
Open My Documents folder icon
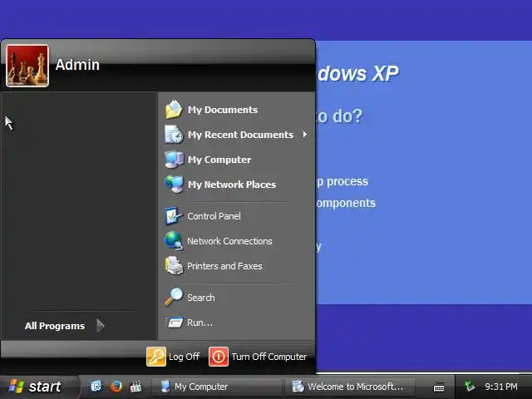174,109
